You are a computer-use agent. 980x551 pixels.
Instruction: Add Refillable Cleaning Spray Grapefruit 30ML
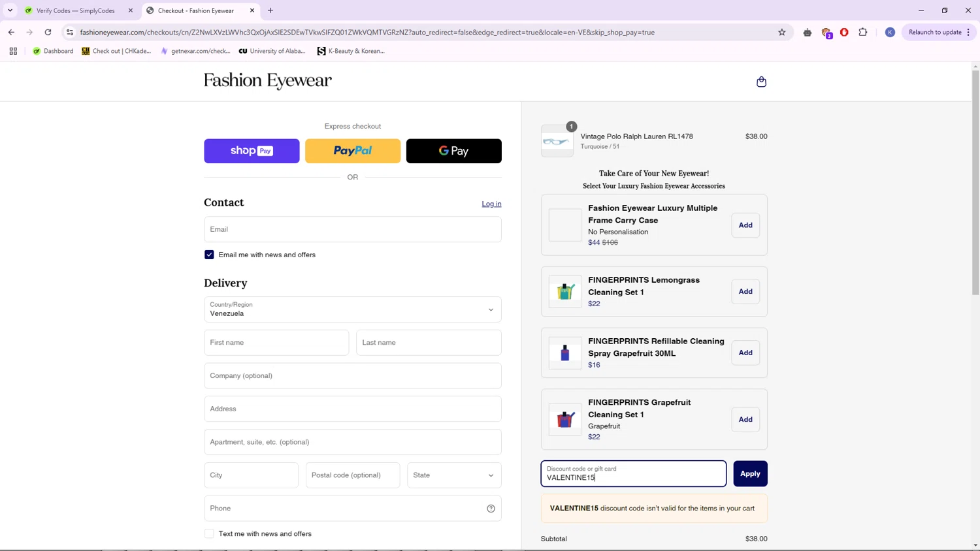tap(745, 353)
